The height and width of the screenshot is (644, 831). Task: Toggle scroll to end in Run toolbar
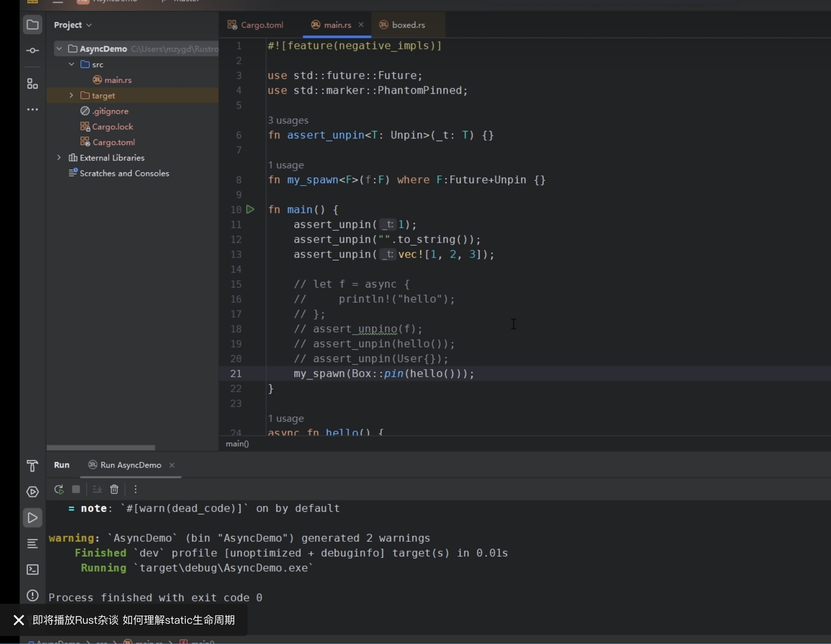tap(97, 490)
